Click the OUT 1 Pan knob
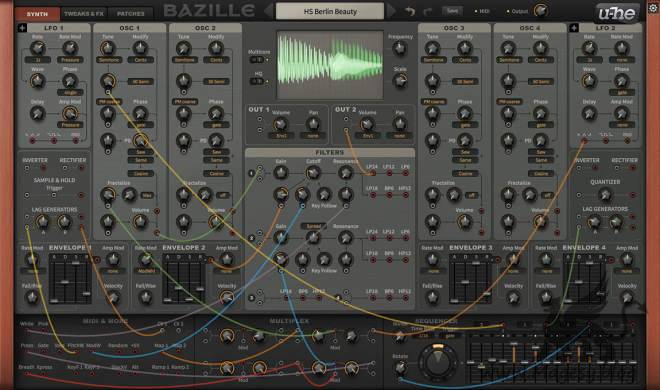 pos(313,124)
